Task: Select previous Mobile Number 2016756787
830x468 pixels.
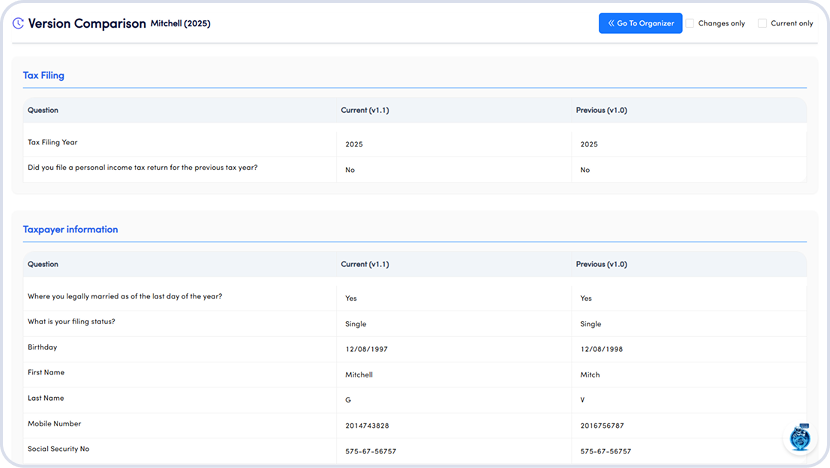Action: point(602,425)
